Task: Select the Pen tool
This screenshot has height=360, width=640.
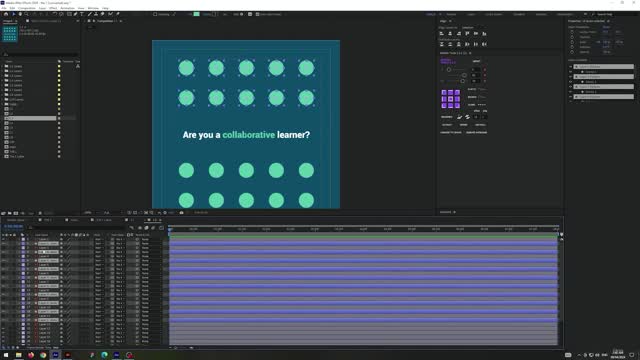Action: tap(76, 14)
